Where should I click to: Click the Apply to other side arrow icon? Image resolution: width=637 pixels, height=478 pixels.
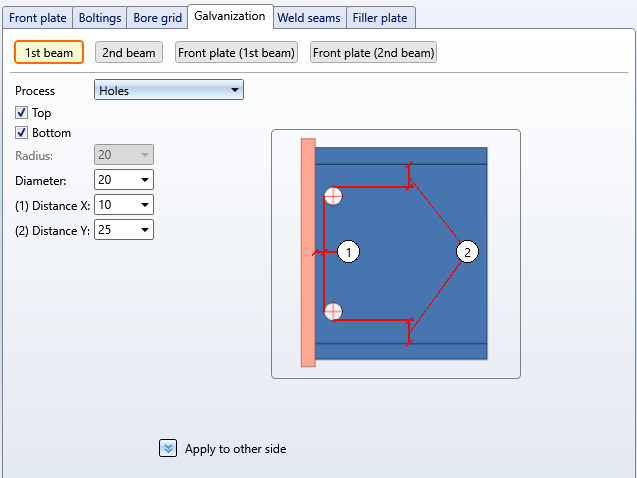[x=168, y=449]
